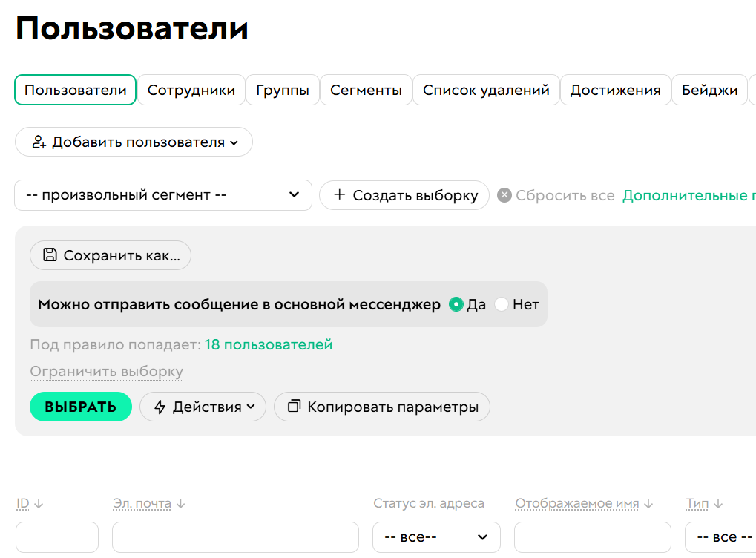Click the Эл. почта filter input field
This screenshot has height=558, width=756.
point(235,536)
